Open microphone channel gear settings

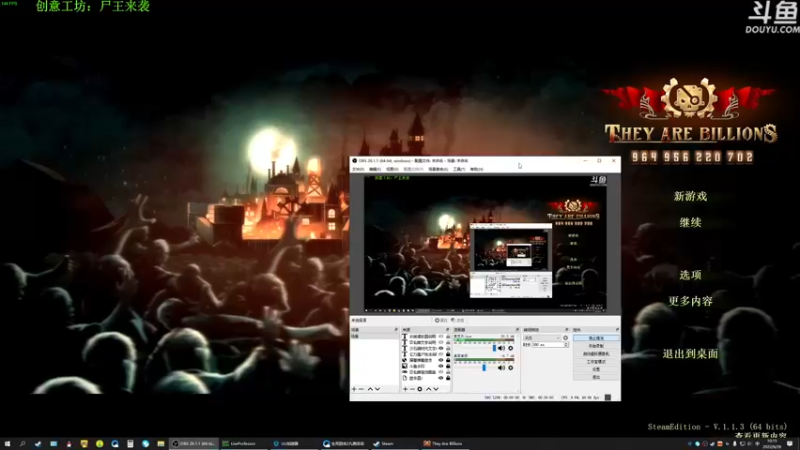tap(511, 348)
